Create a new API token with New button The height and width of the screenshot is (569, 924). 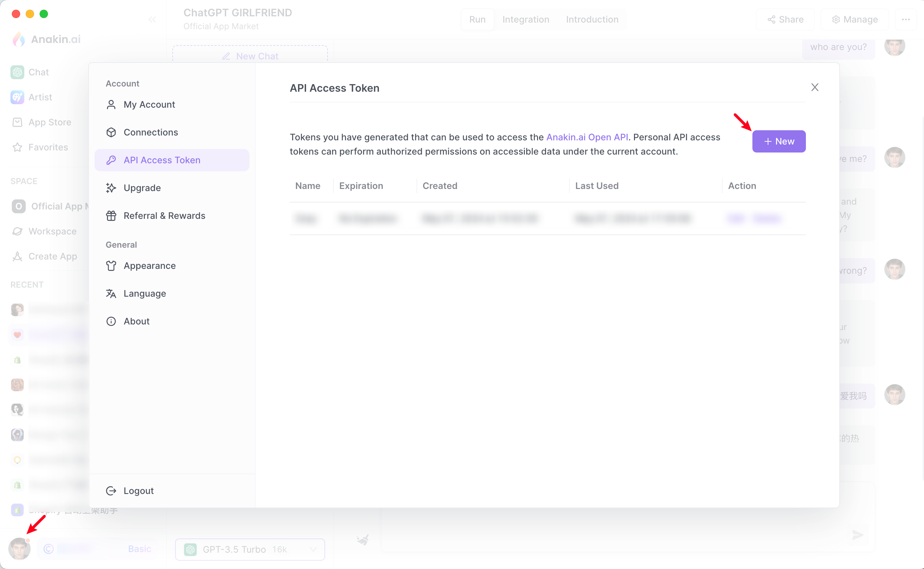point(779,141)
